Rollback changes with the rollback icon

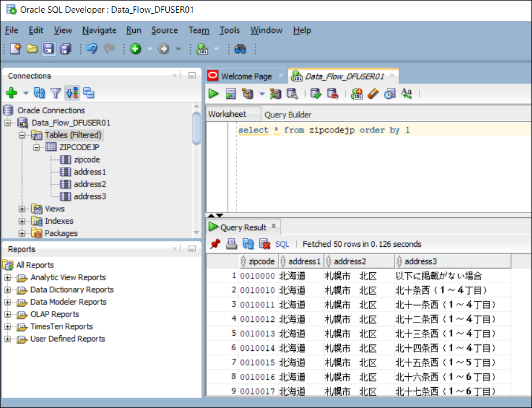coord(333,94)
